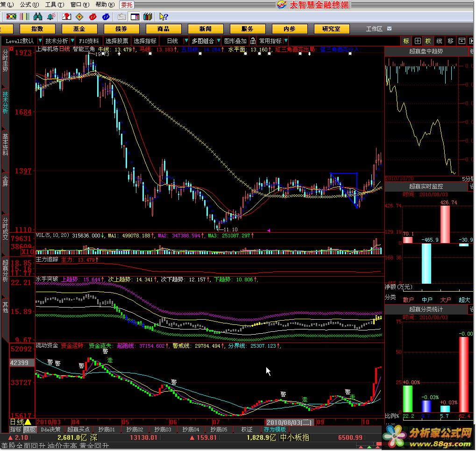Click the lock icon beside 图形叠加
The height and width of the screenshot is (451, 476).
(x=253, y=41)
